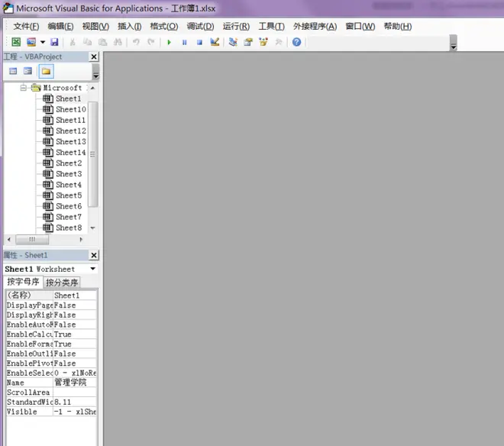Click the View Microsoft Excel toolbar icon
Viewport: 504px width, 446px height.
[x=16, y=42]
